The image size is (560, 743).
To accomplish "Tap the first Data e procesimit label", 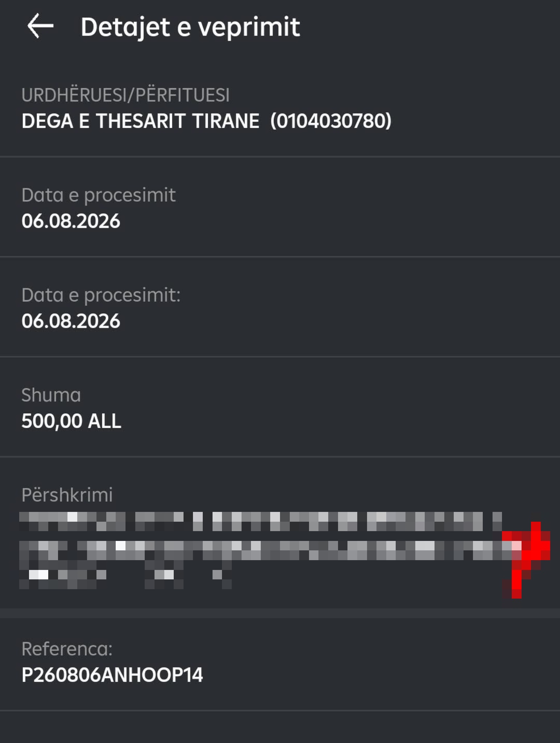I will point(98,196).
